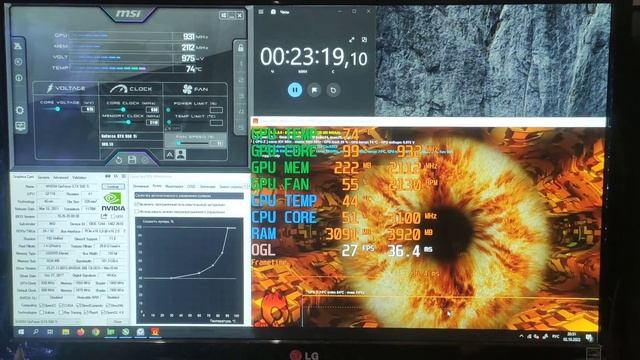Viewport: 640px width, 360px height.
Task: Click the Memory Clock value field
Action: (x=152, y=122)
